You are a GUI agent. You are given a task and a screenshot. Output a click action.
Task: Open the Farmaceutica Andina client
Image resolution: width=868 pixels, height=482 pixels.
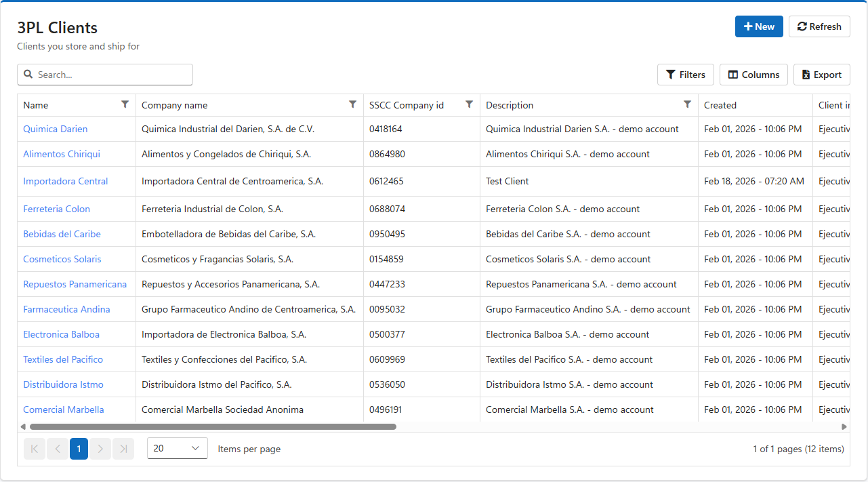[66, 309]
